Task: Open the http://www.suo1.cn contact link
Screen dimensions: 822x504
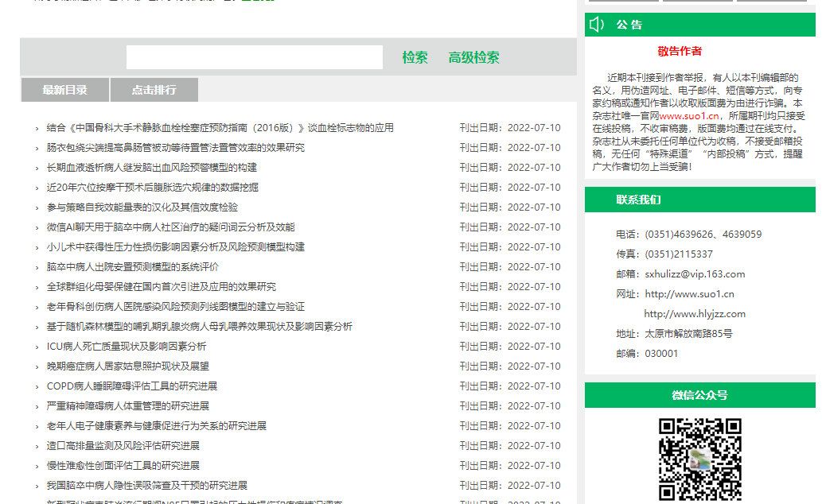Action: pos(689,294)
